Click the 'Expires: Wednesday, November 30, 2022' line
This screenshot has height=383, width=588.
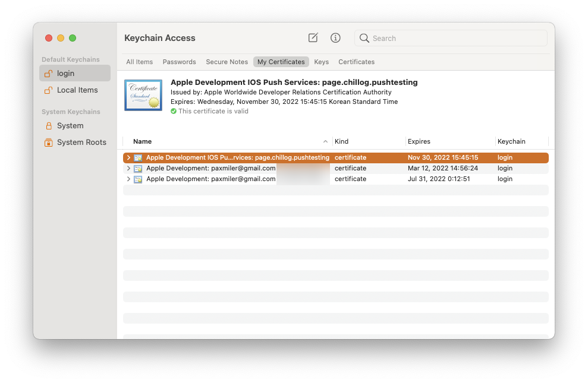pos(284,102)
